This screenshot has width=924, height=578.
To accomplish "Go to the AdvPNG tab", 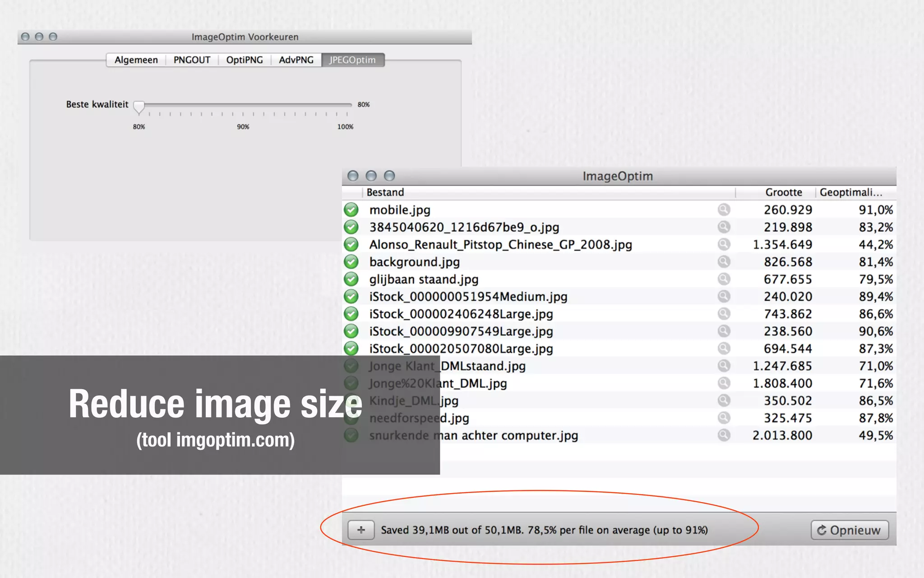I will [x=296, y=60].
